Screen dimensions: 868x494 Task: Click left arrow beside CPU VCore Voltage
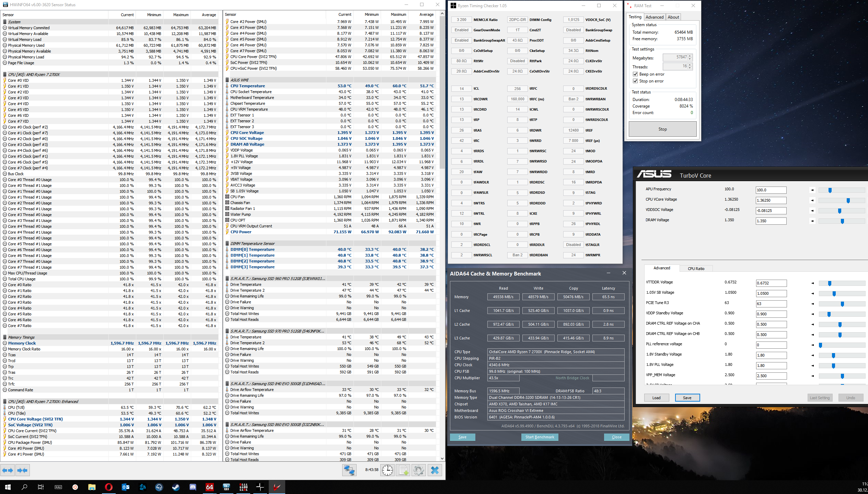pos(812,200)
